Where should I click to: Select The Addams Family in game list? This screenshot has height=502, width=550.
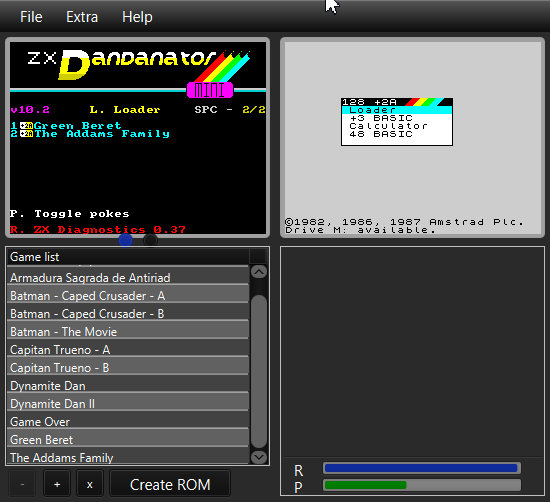tap(128, 457)
